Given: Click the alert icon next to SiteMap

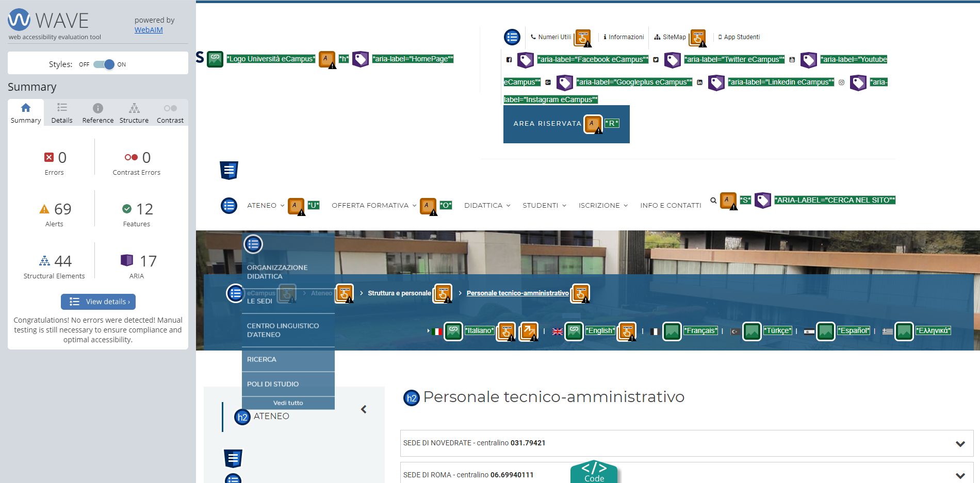Looking at the screenshot, I should coord(698,38).
